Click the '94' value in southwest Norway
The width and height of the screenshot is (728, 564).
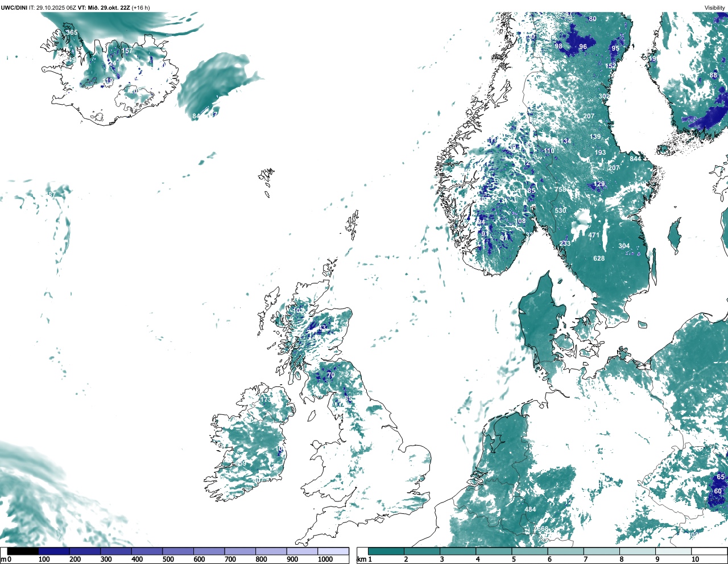[x=481, y=221]
